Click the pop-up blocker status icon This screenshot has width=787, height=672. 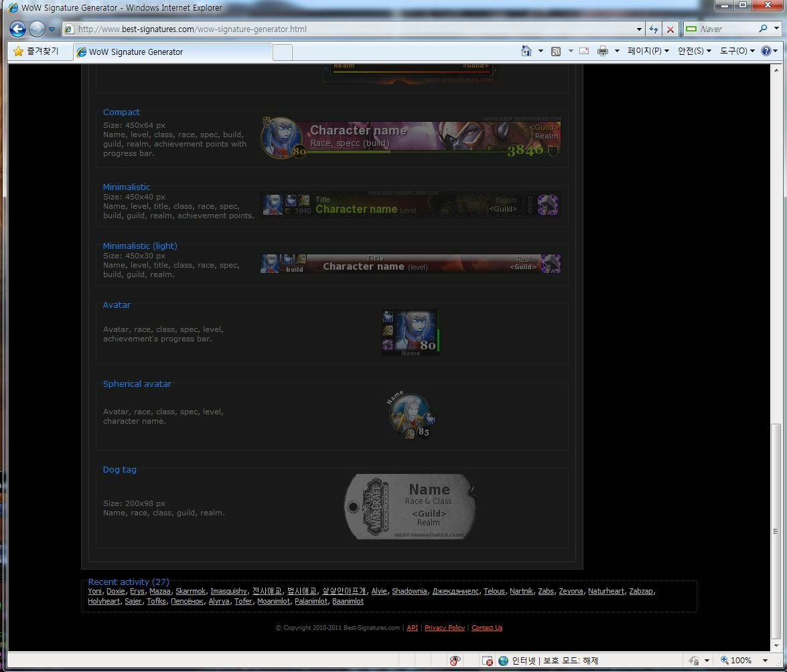[488, 661]
